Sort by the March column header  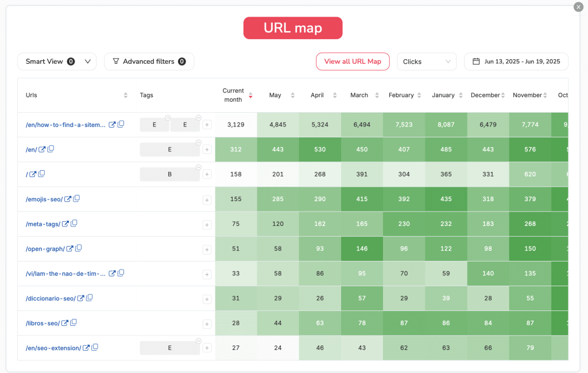377,95
